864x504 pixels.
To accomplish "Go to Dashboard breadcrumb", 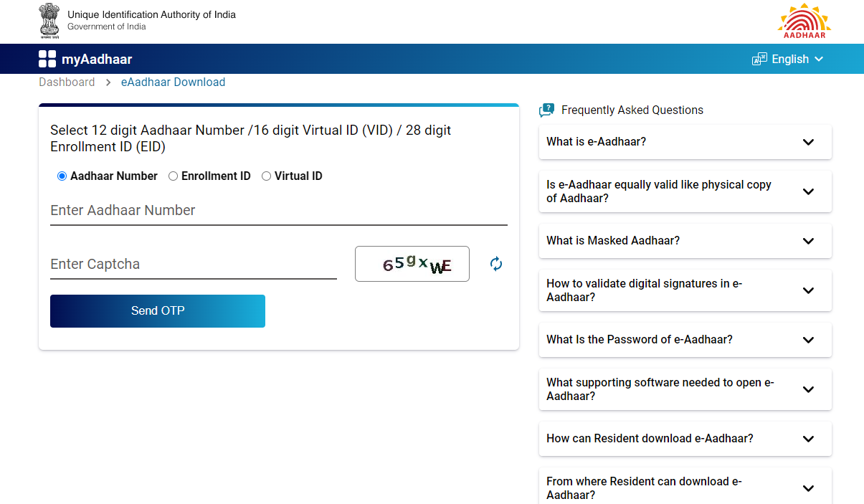I will click(67, 82).
